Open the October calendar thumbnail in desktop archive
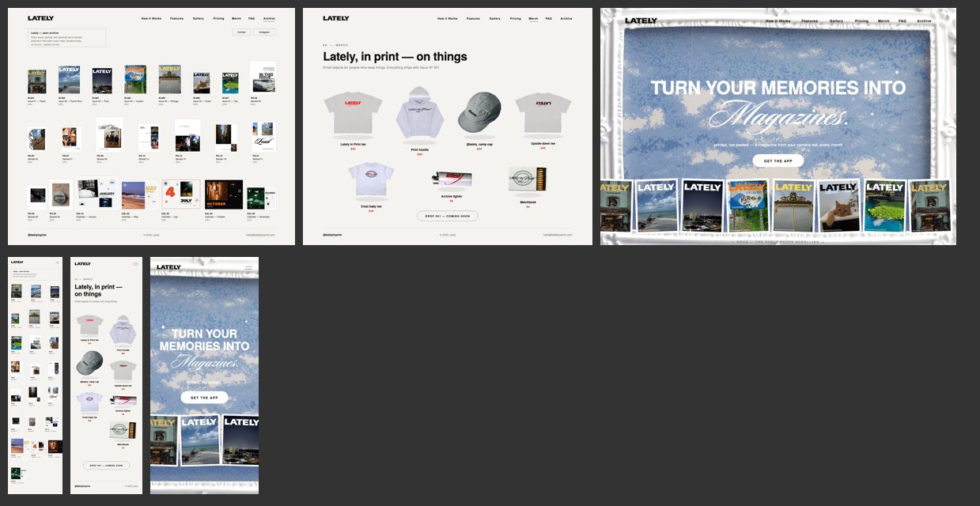The width and height of the screenshot is (980, 506). point(224,194)
